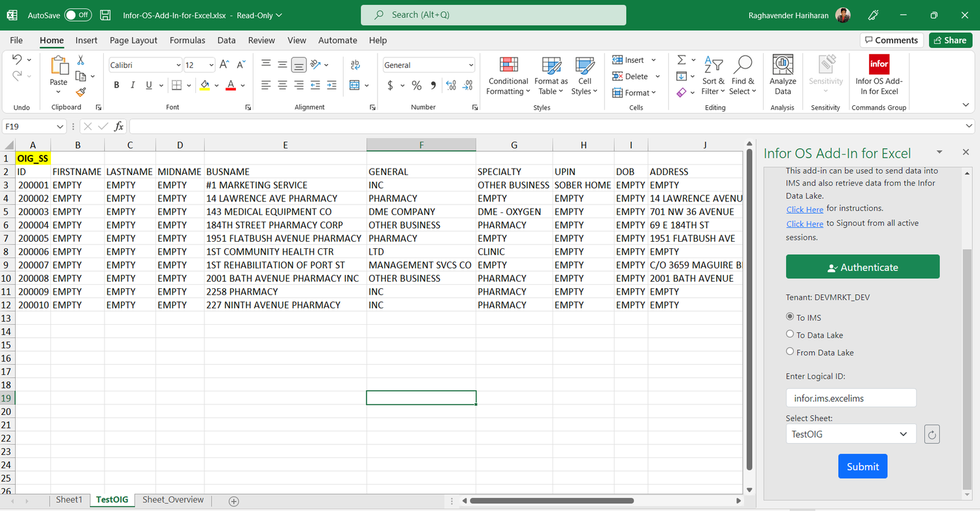Open the Comments button

[891, 41]
